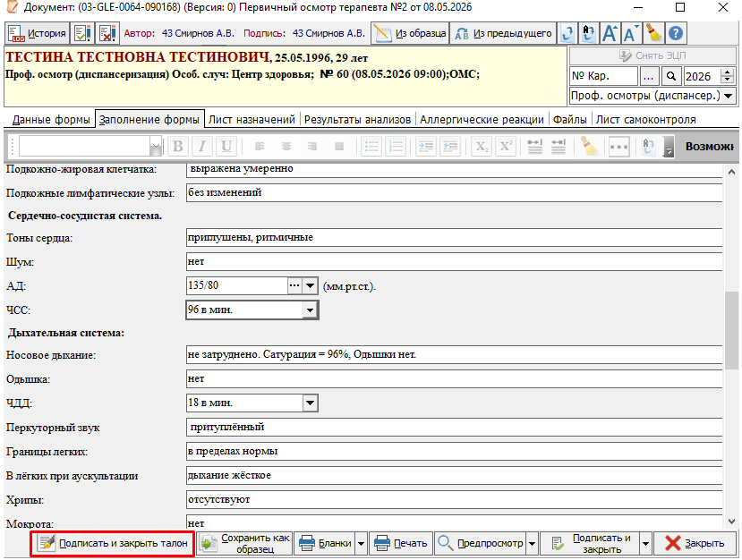Open the ЧДД 18 в мин. dropdown

tap(310, 403)
